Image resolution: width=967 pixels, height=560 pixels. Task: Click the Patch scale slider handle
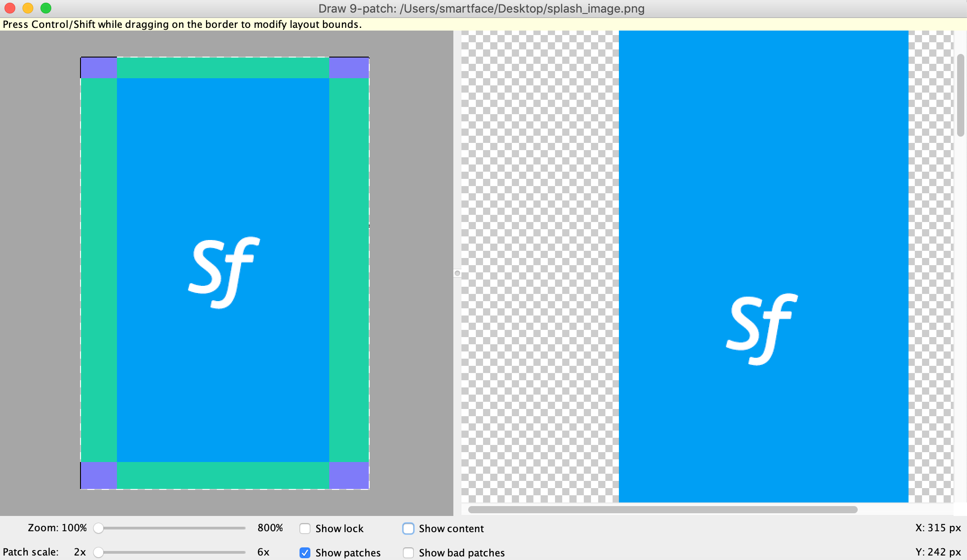click(98, 552)
